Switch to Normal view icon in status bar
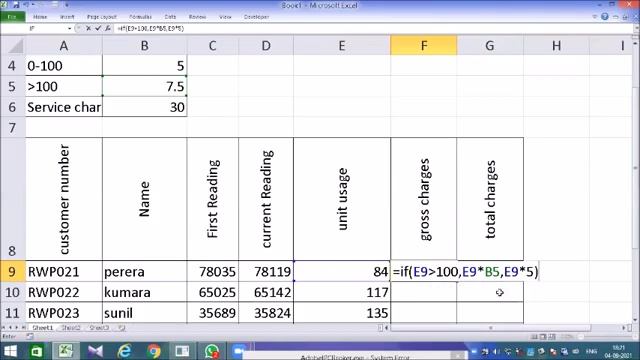This screenshot has height=360, width=640. 534,337
